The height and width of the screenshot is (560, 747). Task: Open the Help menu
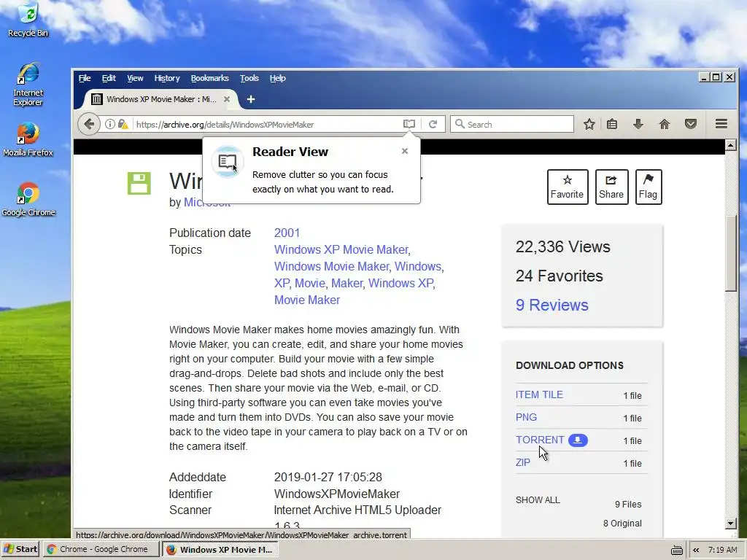coord(277,78)
